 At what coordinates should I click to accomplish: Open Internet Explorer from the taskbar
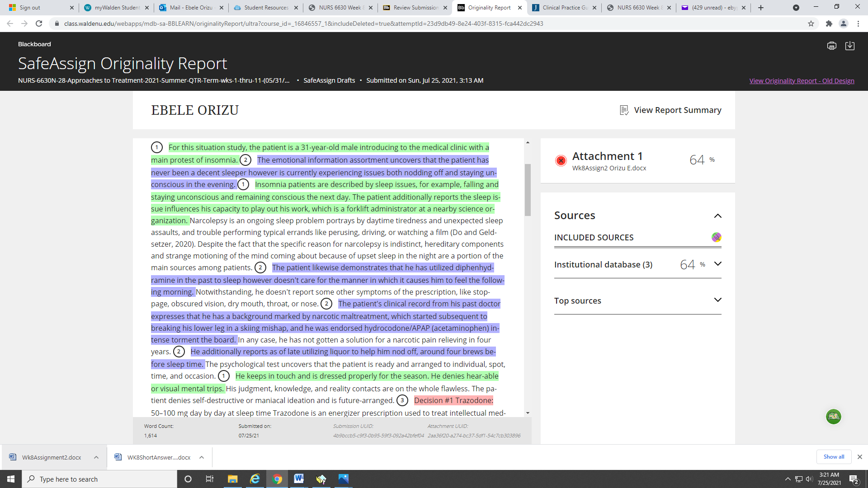tap(255, 479)
